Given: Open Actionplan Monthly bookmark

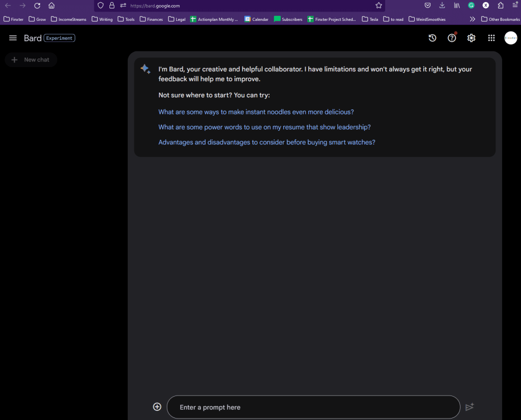Looking at the screenshot, I should click(x=214, y=19).
